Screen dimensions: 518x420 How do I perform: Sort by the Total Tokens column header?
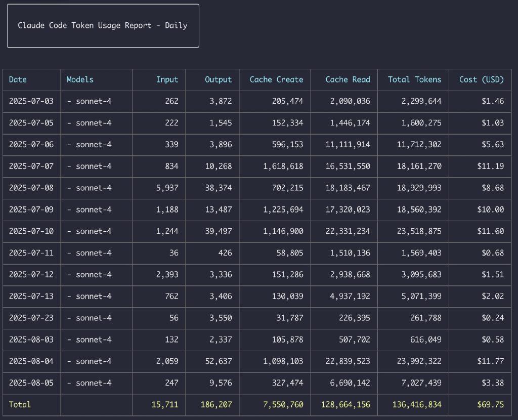pyautogui.click(x=413, y=79)
